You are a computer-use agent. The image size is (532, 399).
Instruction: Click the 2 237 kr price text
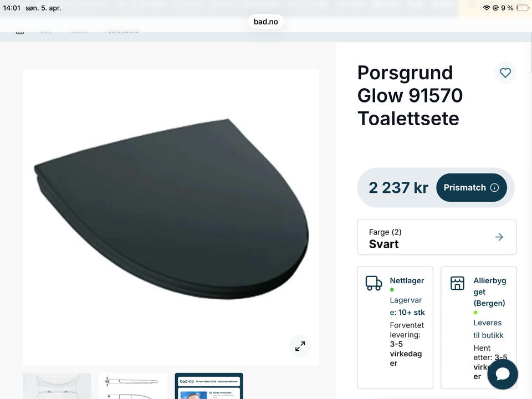398,188
